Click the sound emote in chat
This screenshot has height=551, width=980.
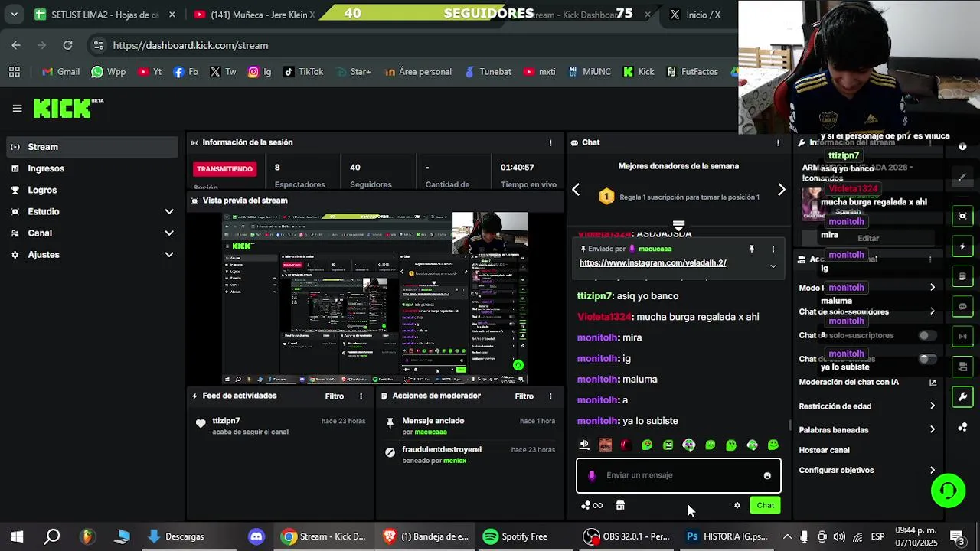584,445
